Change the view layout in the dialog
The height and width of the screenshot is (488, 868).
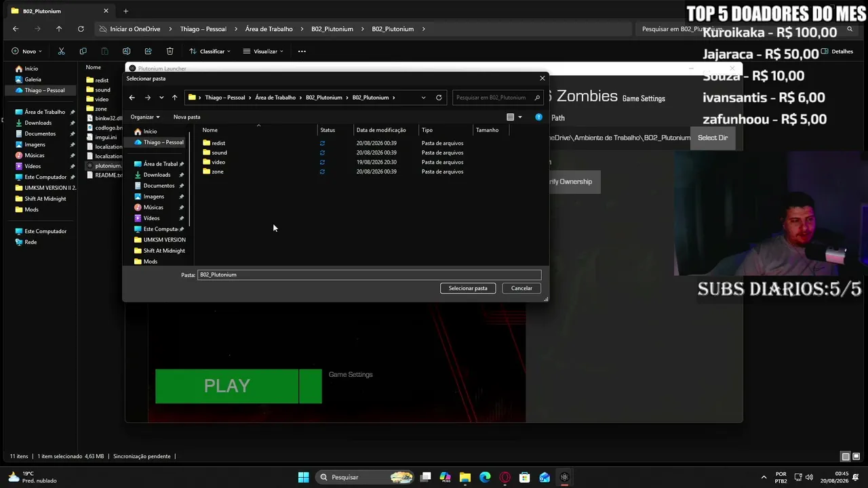pos(511,117)
